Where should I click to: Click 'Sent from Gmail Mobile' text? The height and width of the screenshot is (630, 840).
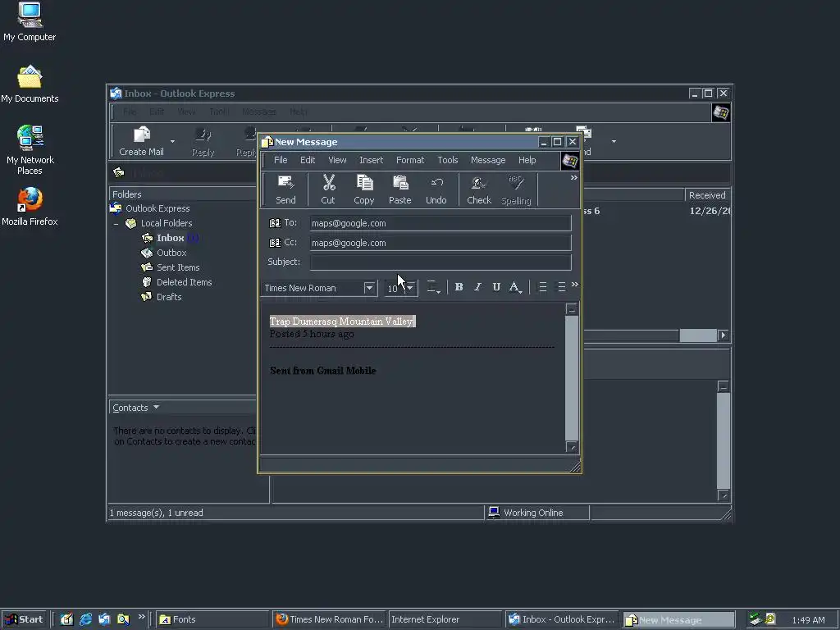[323, 371]
